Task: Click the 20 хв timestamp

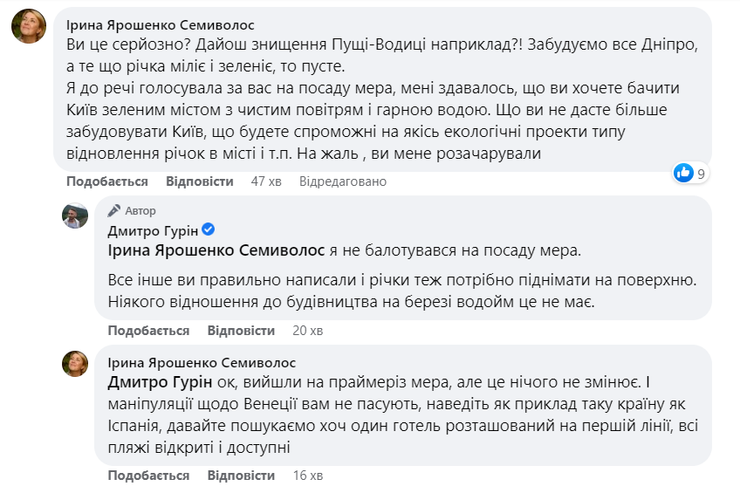Action: click(x=308, y=330)
